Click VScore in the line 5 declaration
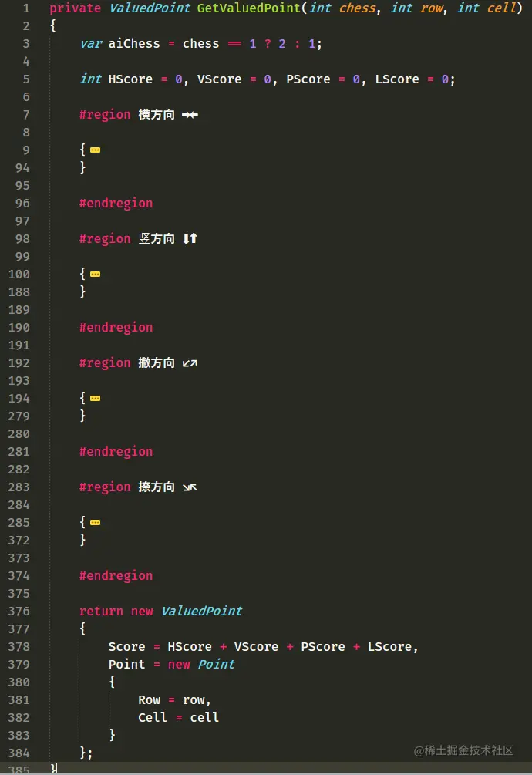 [219, 79]
